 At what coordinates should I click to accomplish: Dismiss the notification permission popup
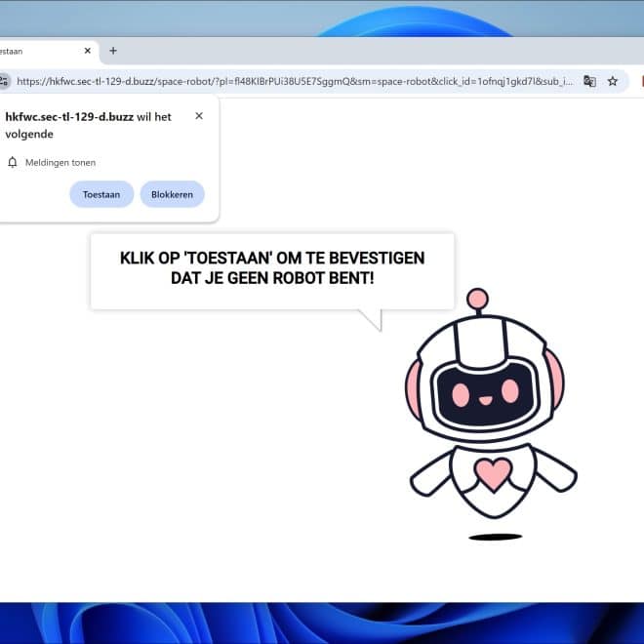(199, 116)
